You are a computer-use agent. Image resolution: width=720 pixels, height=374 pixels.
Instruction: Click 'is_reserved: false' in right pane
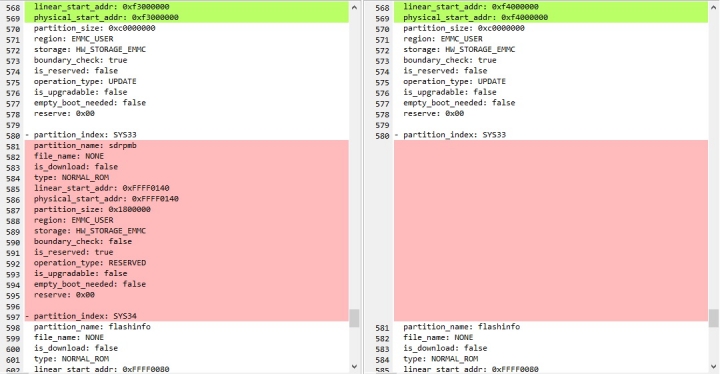pos(445,71)
